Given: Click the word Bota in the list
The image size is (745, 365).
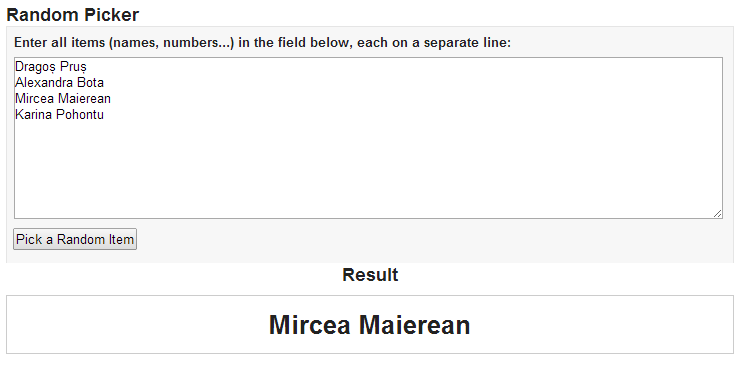Looking at the screenshot, I should 90,83.
